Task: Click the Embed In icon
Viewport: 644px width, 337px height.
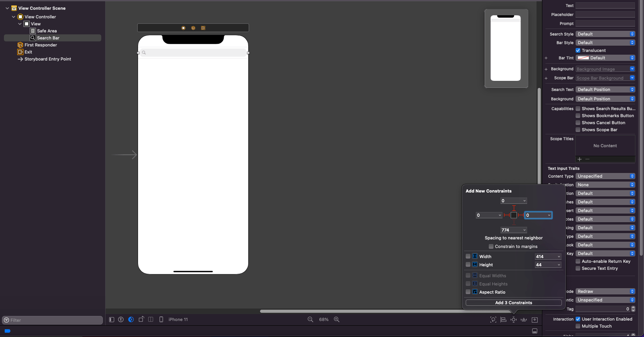Action: coord(535,319)
